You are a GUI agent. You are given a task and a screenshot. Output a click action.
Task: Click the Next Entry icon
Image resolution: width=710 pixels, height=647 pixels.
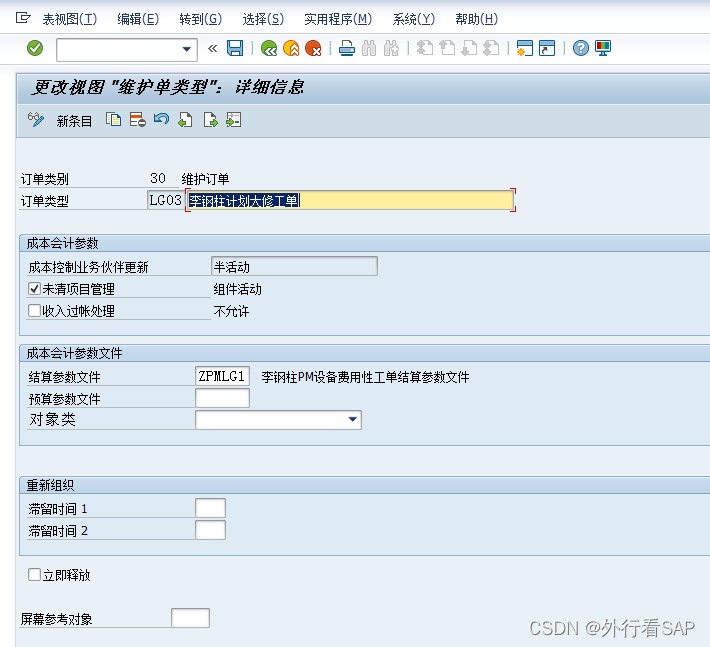pos(210,120)
